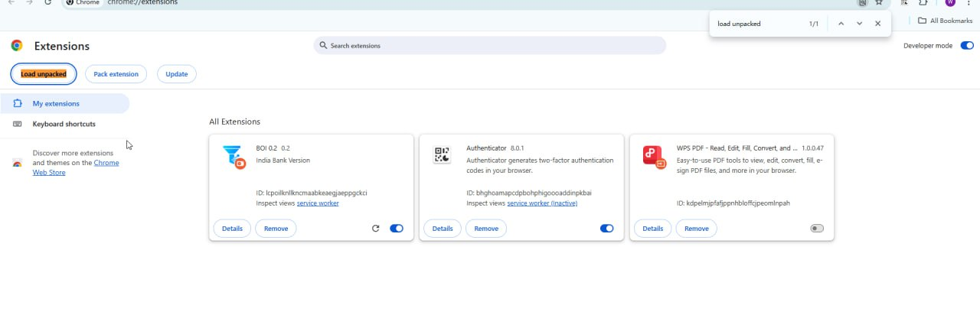The height and width of the screenshot is (315, 980).
Task: Click the Chrome logo beside Extensions
Action: click(x=17, y=46)
